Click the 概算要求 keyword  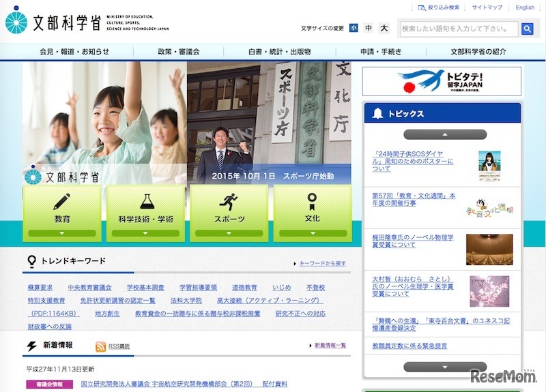tap(40, 288)
